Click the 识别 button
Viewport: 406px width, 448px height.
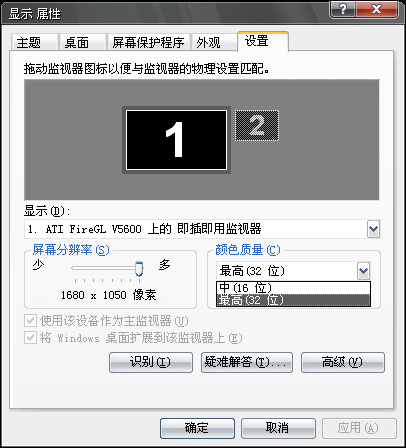[151, 362]
